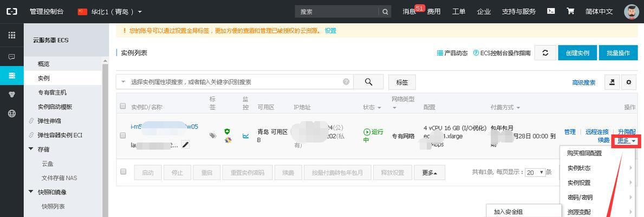Select the server stack icon in left sidebar
This screenshot has width=644, height=217.
[12, 75]
